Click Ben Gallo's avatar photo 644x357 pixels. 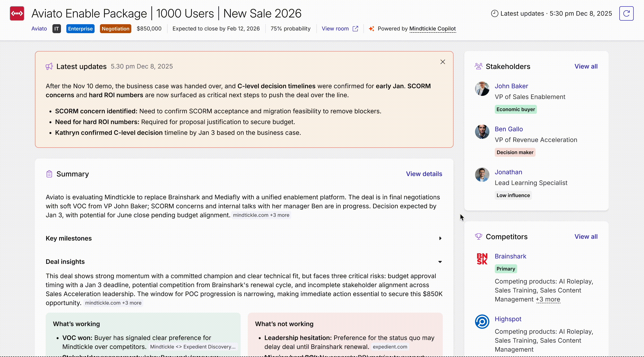(x=482, y=132)
